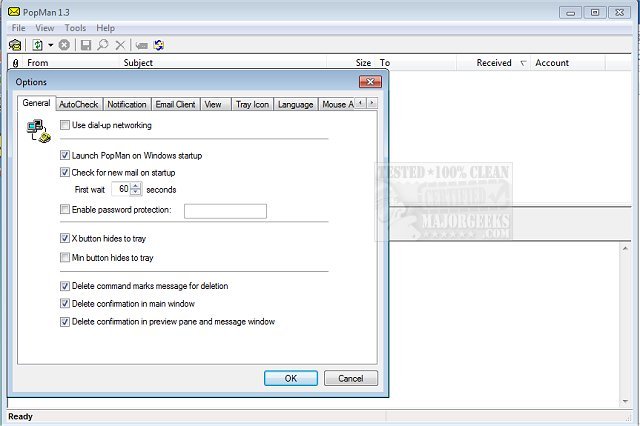Viewport: 640px width, 426px height.
Task: Switch to the Email Client tab
Action: (175, 104)
